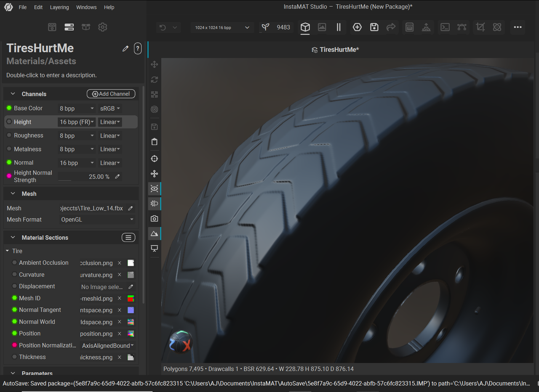This screenshot has height=392, width=539.
Task: Switch to the 3D cube viewport mode
Action: click(x=305, y=27)
